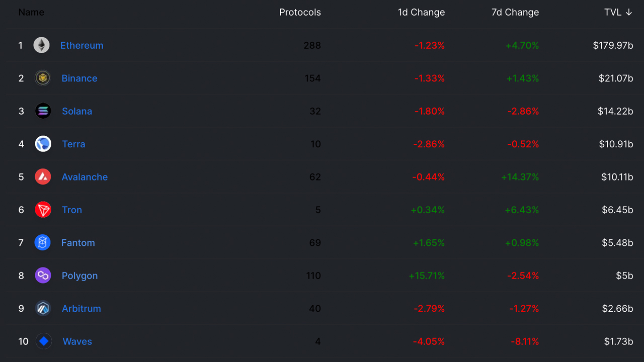Sort by the 1d Change column
Image resolution: width=644 pixels, height=362 pixels.
(x=421, y=13)
